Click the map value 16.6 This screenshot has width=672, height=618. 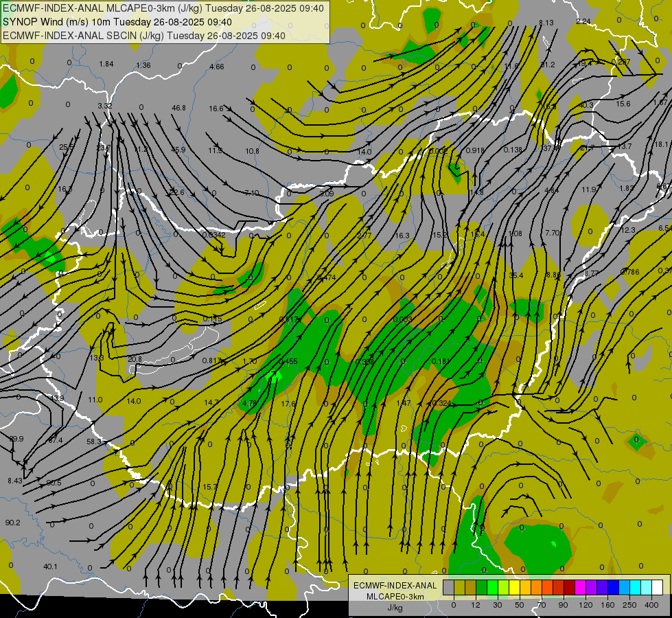coord(216,108)
